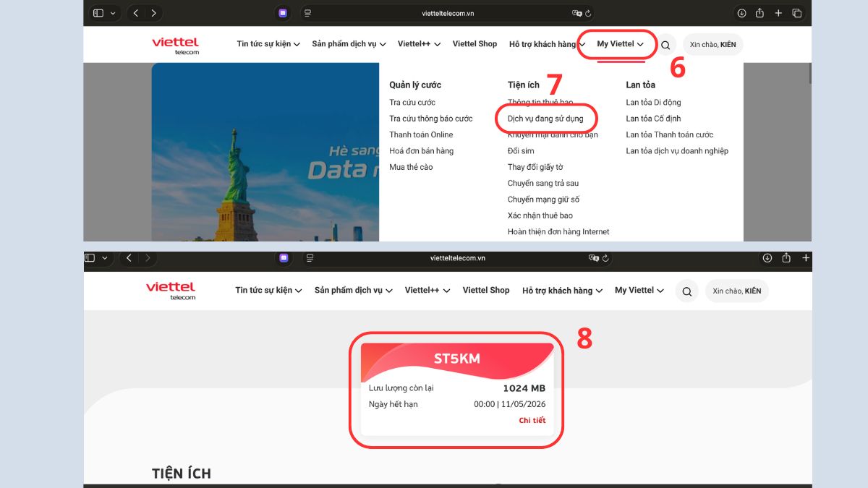Click the purple extension icon in lower window
Screen dimensions: 868x488
(284, 257)
